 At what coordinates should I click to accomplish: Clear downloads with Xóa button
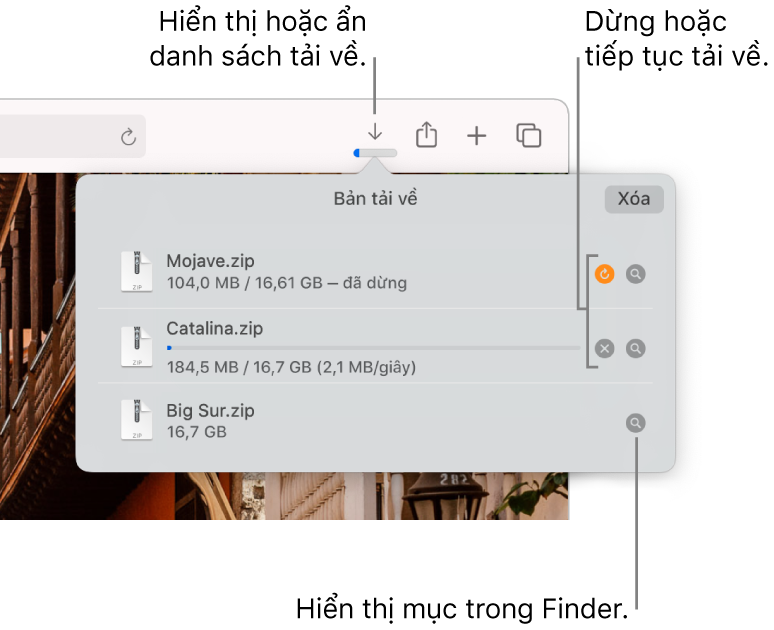pos(634,199)
